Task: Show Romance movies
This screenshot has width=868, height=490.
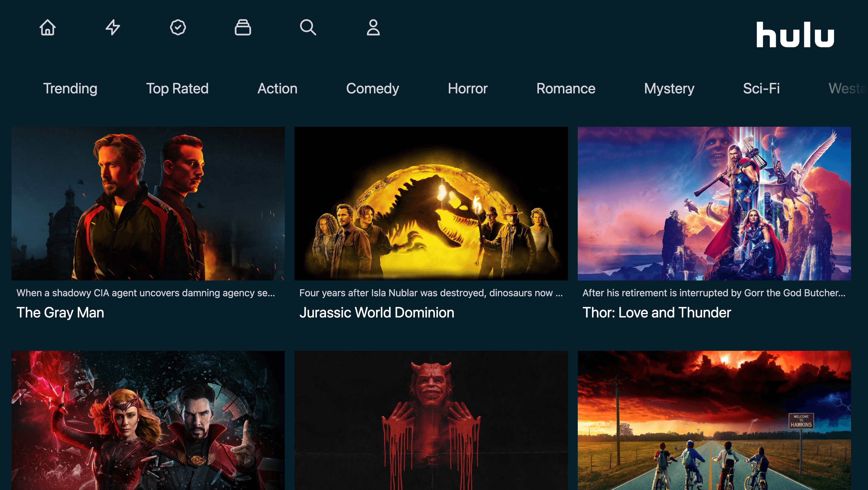Action: pos(566,89)
